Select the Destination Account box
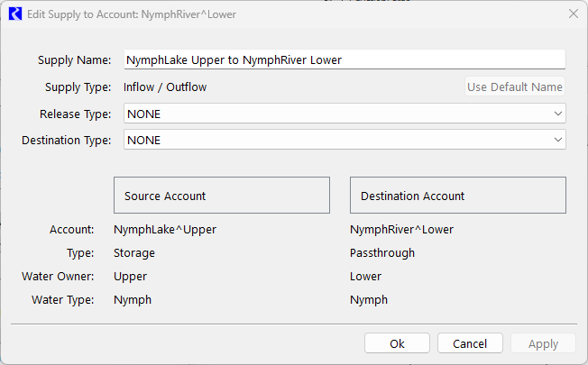The image size is (588, 365). [457, 196]
